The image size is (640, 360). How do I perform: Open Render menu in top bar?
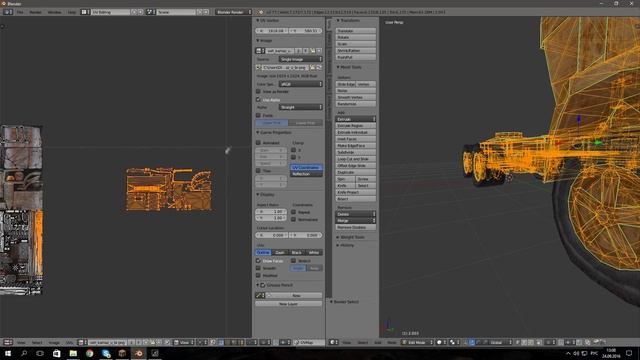[36, 12]
